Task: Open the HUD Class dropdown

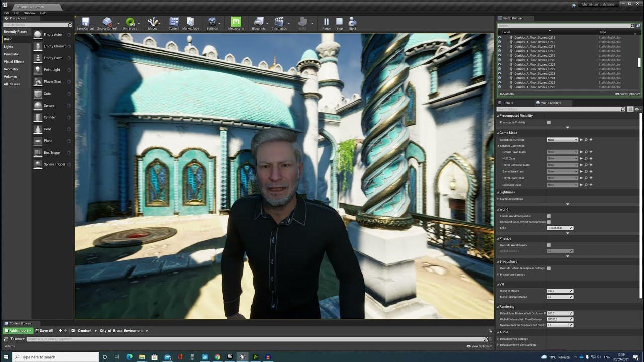Action: pos(562,158)
